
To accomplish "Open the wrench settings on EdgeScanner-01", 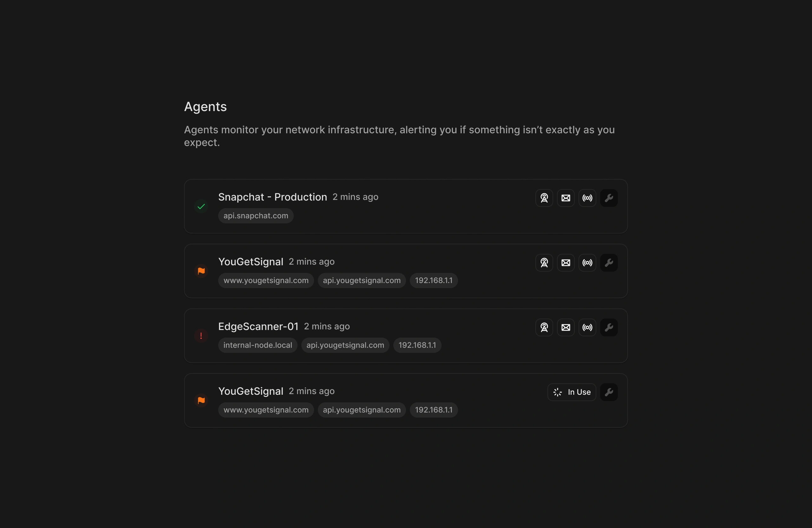I will click(609, 327).
